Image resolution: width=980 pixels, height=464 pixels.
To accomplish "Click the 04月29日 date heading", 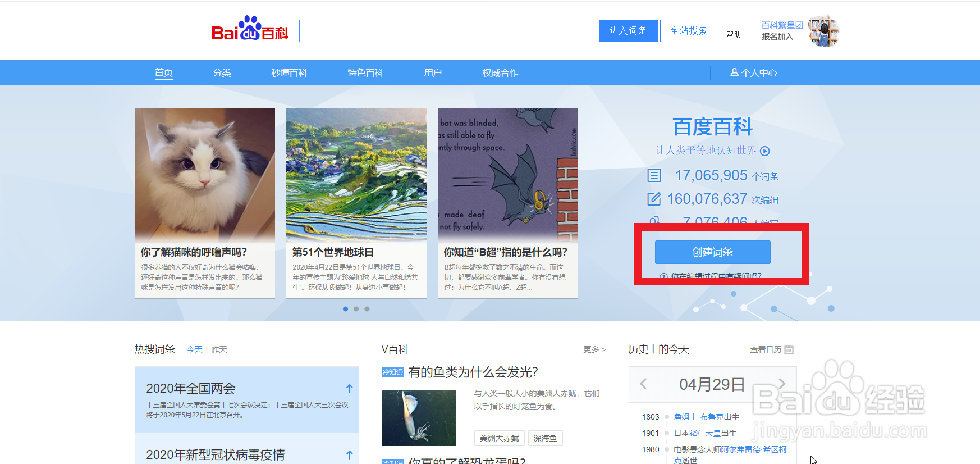I will 712,384.
